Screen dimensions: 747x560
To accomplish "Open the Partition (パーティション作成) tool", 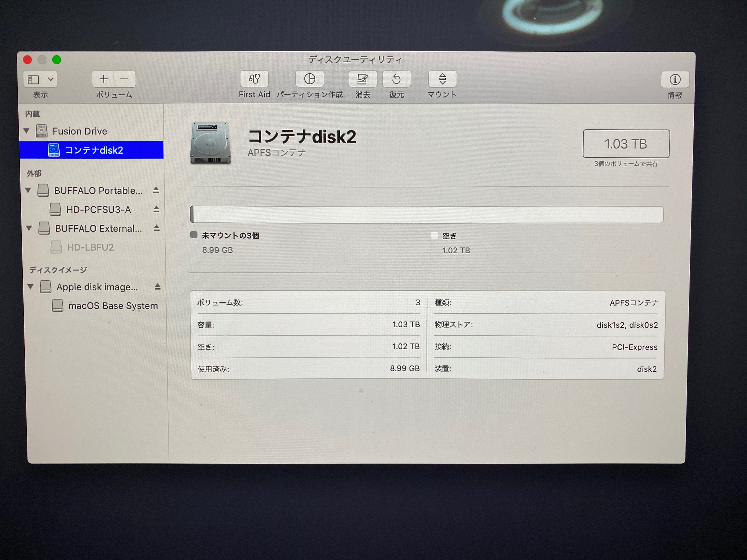I will pos(309,79).
